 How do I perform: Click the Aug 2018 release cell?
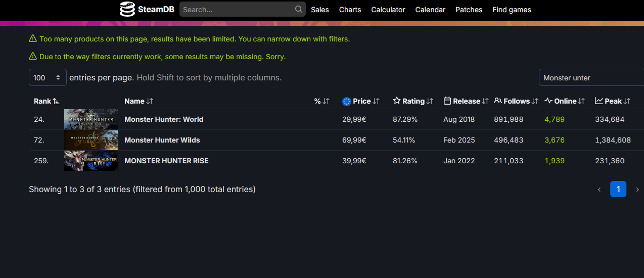(459, 119)
